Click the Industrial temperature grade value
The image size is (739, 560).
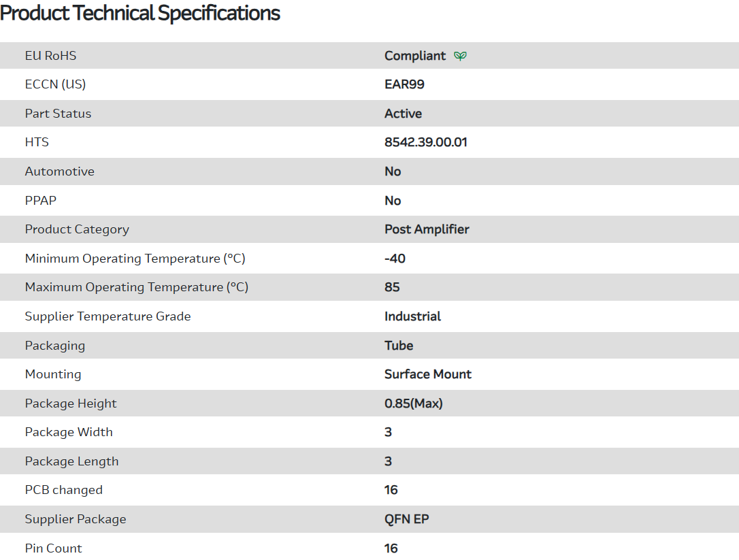point(412,316)
